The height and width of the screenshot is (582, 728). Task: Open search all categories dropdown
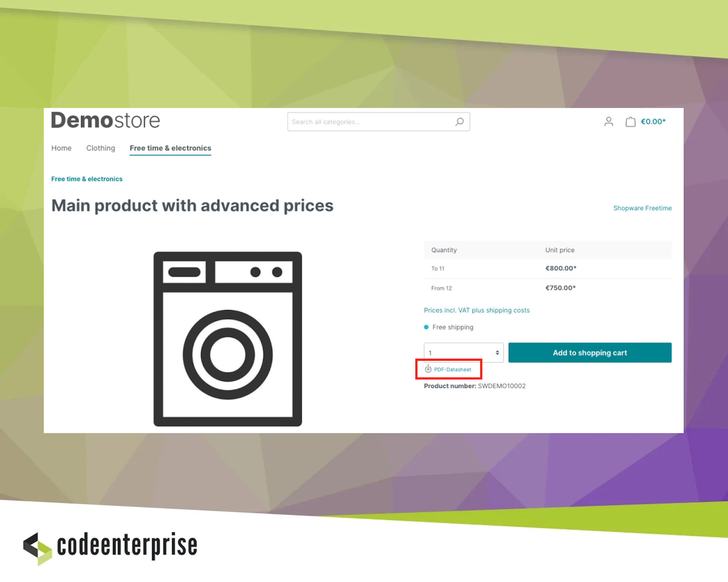point(378,122)
